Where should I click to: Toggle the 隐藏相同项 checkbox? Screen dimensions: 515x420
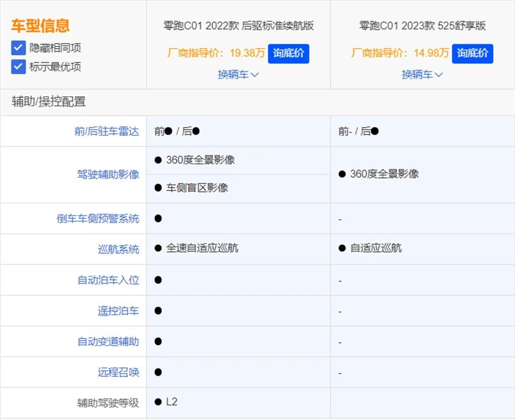18,47
